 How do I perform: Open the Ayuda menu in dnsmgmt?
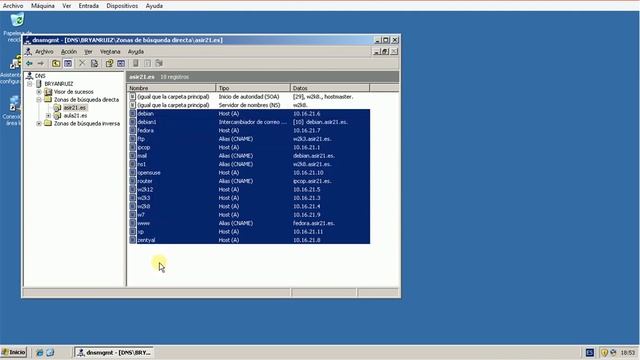(x=136, y=52)
